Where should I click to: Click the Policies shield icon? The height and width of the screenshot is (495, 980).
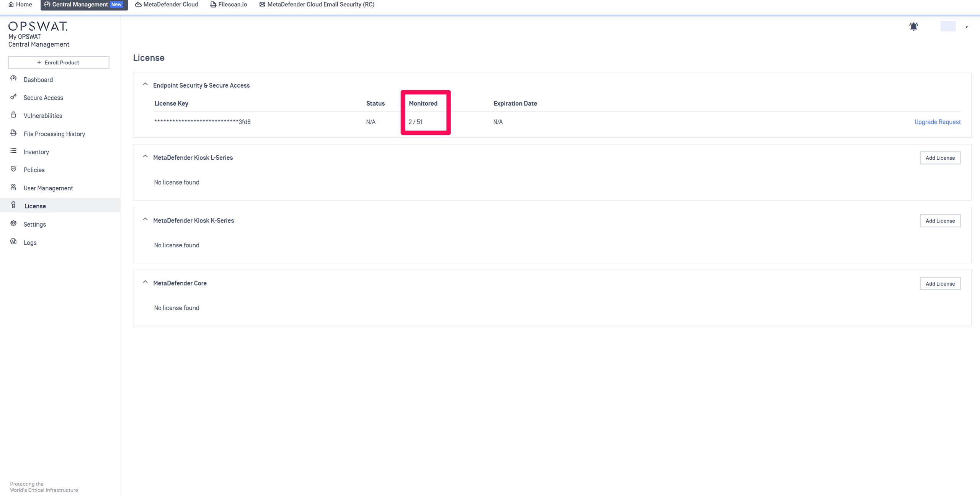point(13,169)
